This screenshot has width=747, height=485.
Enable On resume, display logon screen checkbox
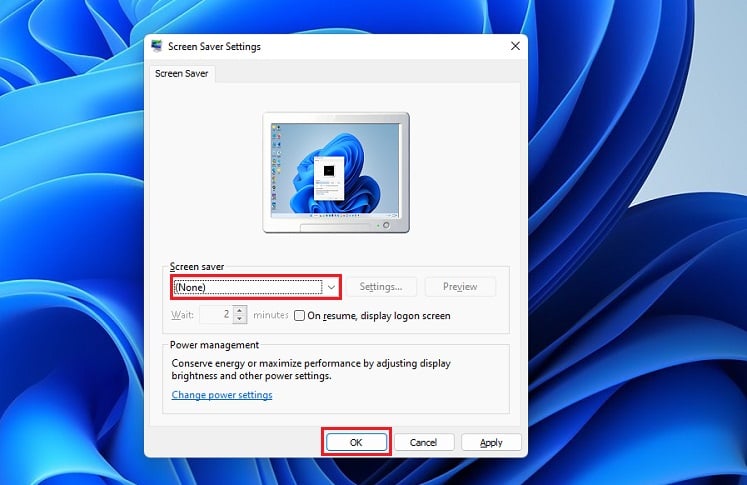299,315
